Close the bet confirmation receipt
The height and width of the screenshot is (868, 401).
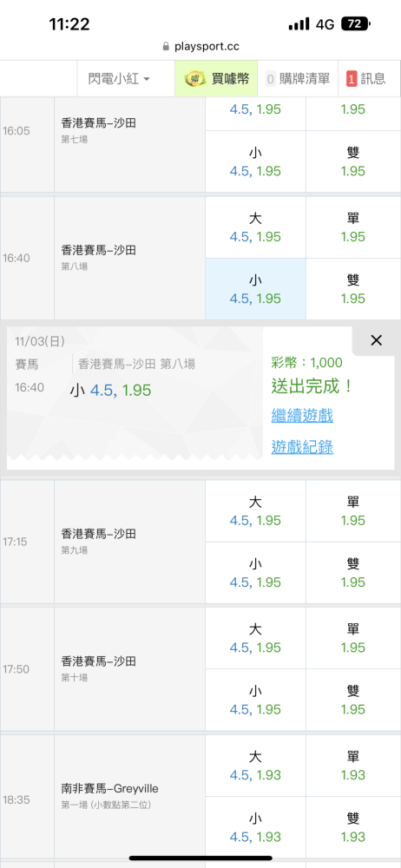tap(376, 340)
